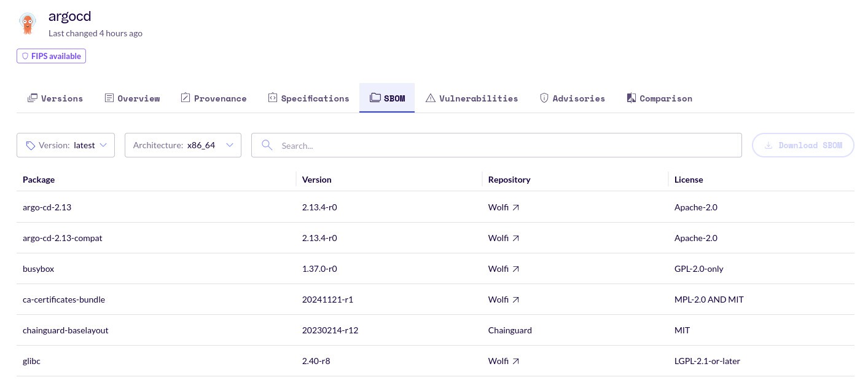Click the tag icon in the Version filter

tap(30, 145)
